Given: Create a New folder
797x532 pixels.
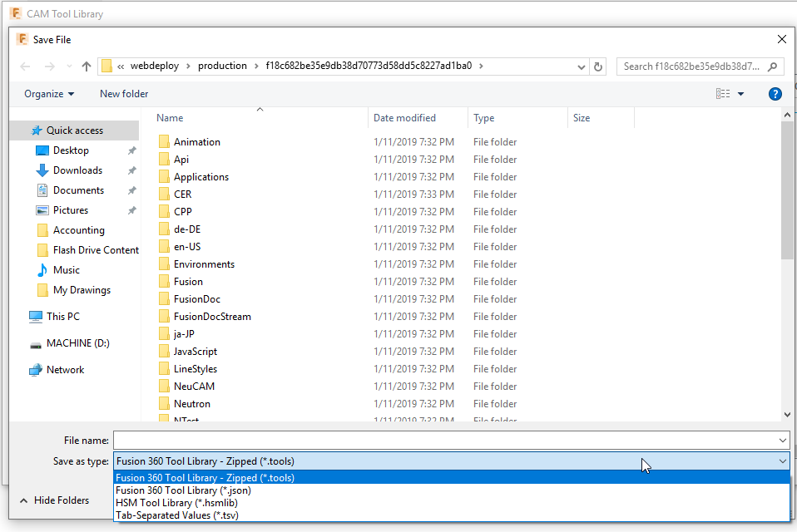Looking at the screenshot, I should point(124,94).
